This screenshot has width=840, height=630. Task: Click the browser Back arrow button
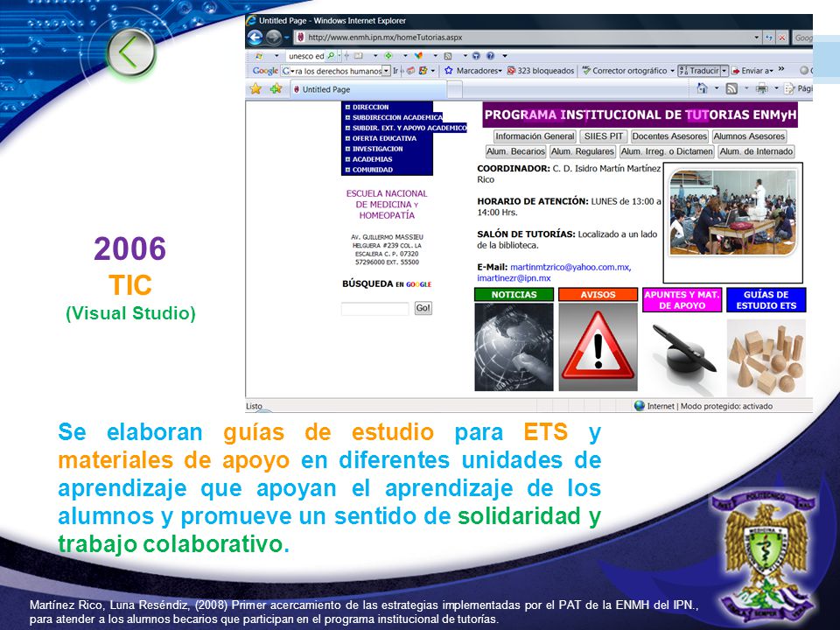tap(255, 37)
